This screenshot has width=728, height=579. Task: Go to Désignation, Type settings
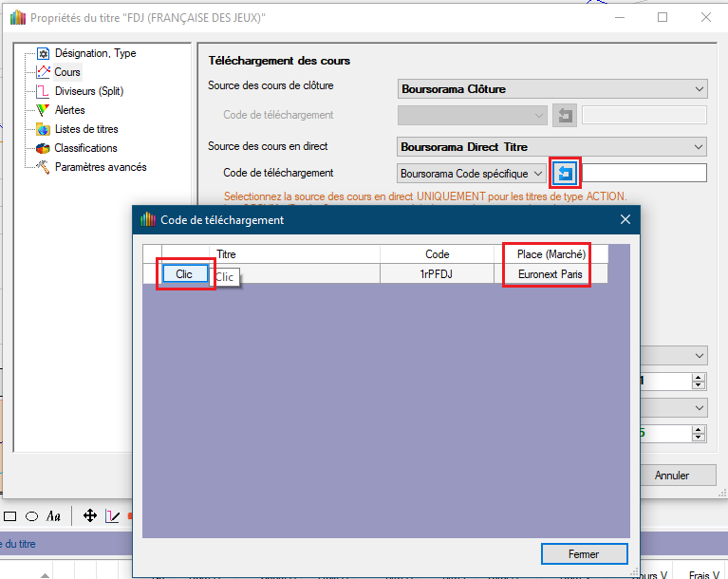pyautogui.click(x=95, y=53)
